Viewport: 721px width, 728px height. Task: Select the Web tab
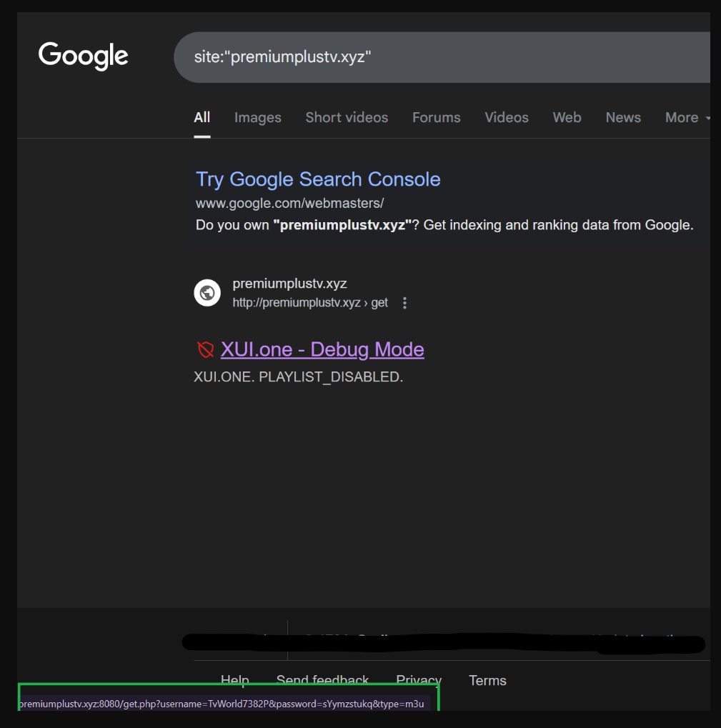coord(567,117)
